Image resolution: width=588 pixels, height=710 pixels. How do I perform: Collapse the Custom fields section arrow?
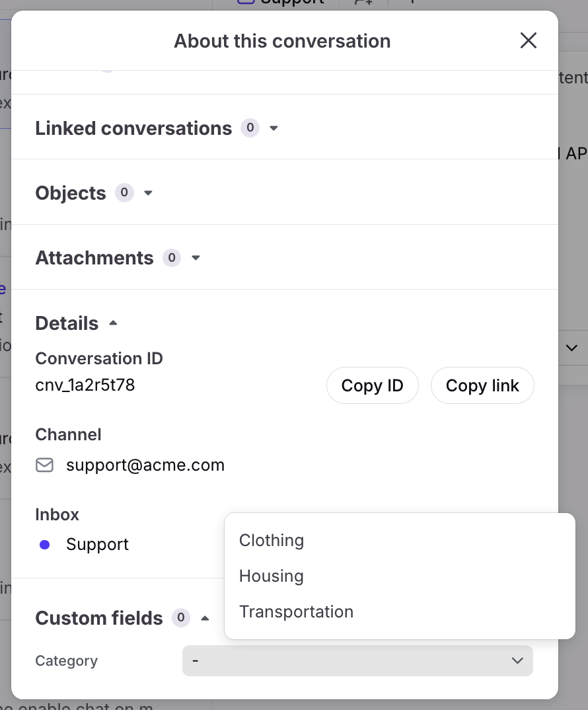point(205,618)
